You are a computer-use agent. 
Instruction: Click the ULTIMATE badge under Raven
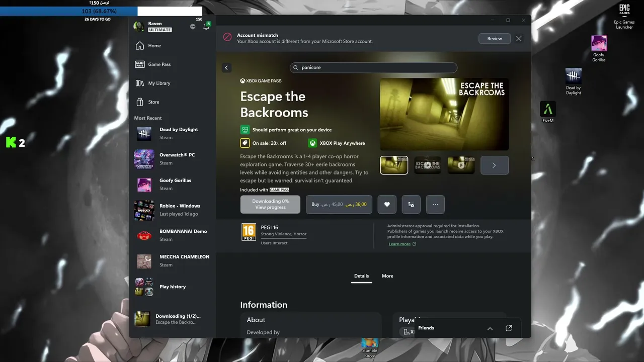(160, 30)
